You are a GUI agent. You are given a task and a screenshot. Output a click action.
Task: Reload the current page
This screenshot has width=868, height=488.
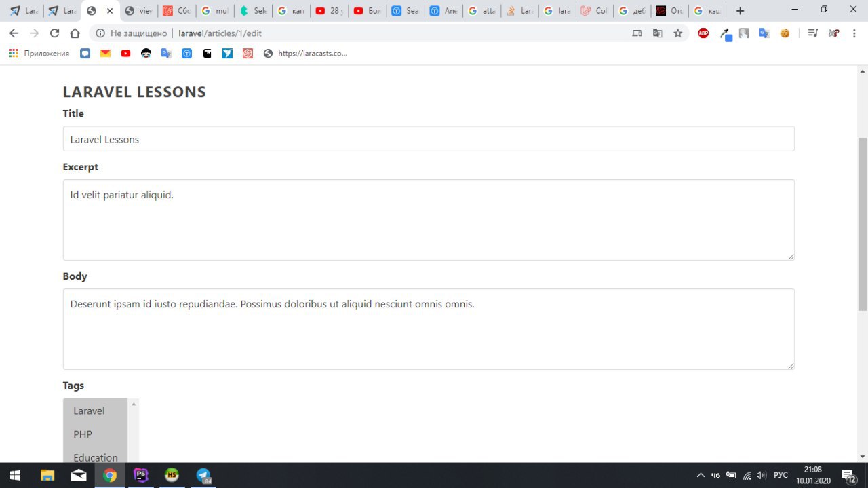tap(55, 33)
